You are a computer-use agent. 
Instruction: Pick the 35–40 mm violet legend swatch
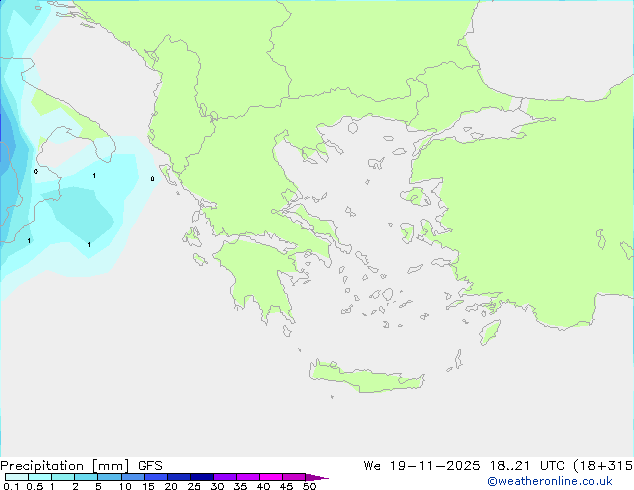point(247,477)
